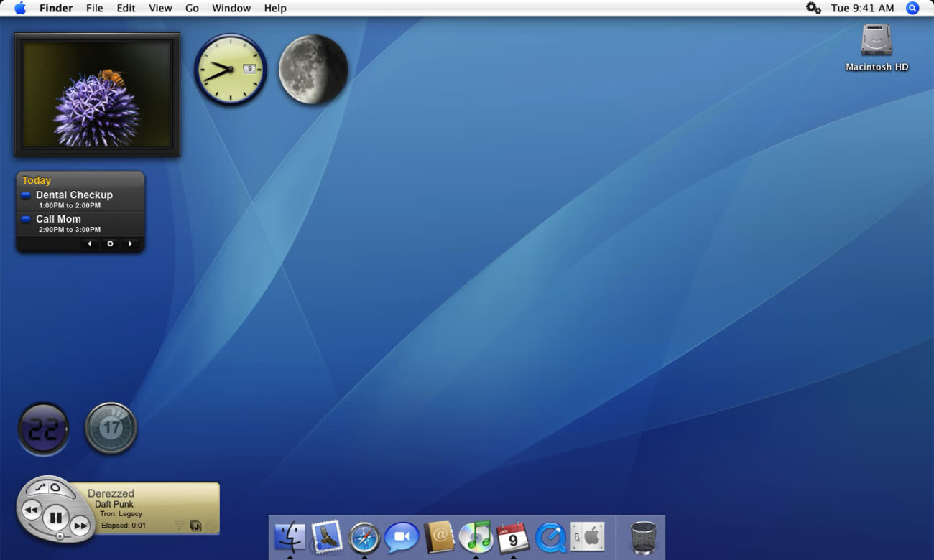
Task: Open Address Book in the Dock
Action: (x=439, y=537)
